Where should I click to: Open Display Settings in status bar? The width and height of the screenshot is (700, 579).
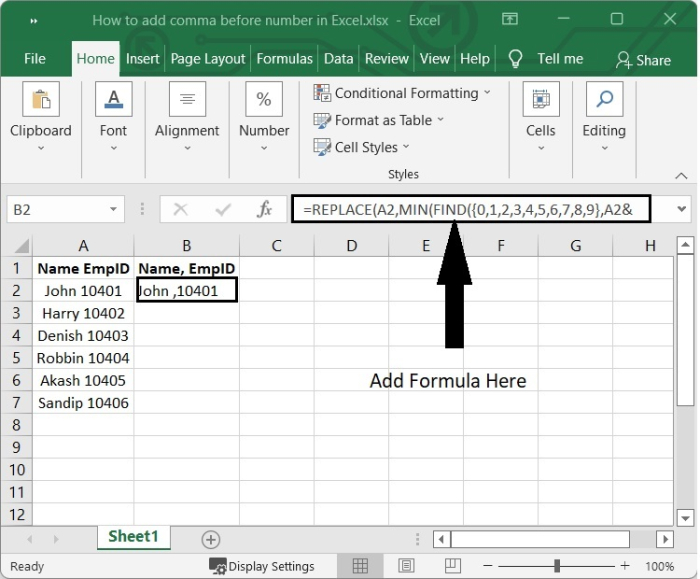pos(262,566)
